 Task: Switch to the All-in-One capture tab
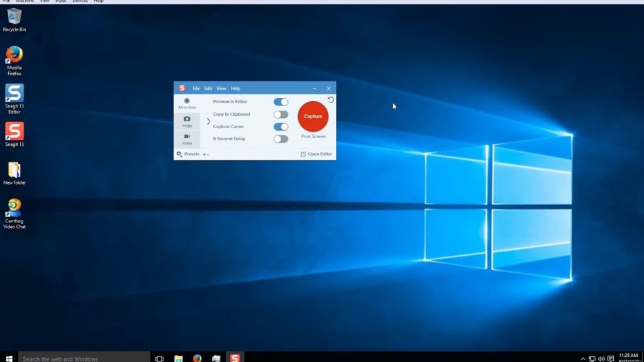[187, 104]
